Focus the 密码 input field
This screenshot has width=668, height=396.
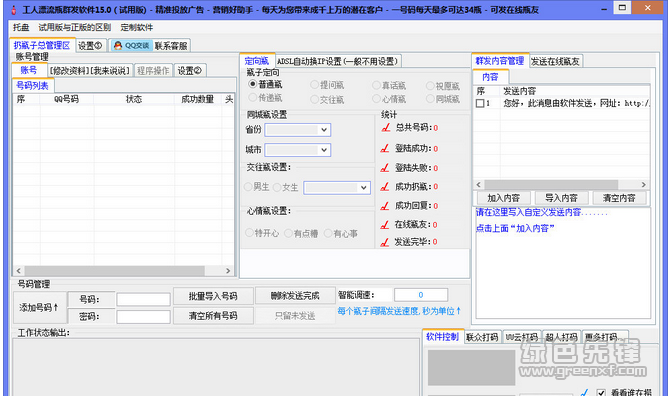pyautogui.click(x=144, y=316)
